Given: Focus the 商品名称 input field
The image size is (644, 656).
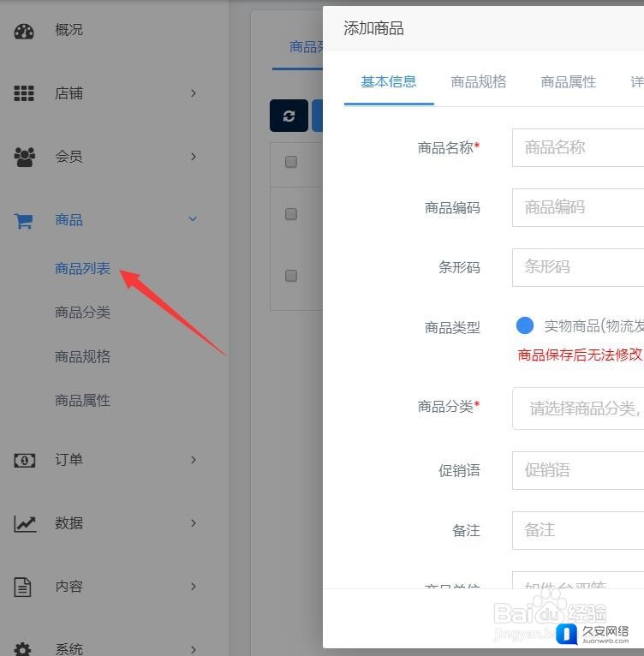Looking at the screenshot, I should pyautogui.click(x=578, y=147).
